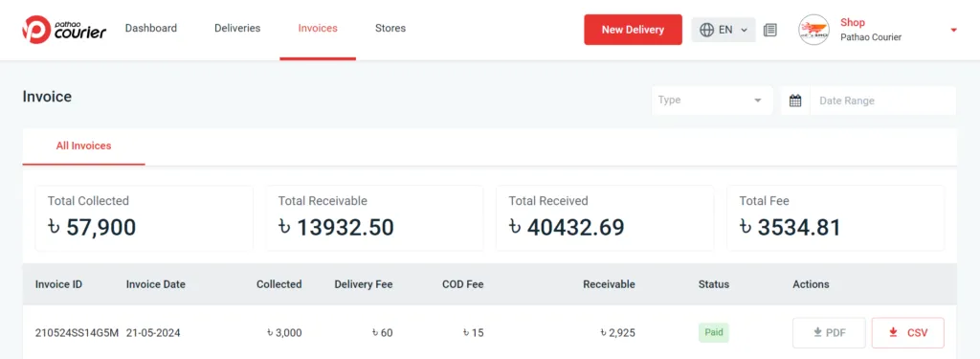Click the Total Receivable amount 13932.50
Viewport: 980px width, 359px height.
337,228
